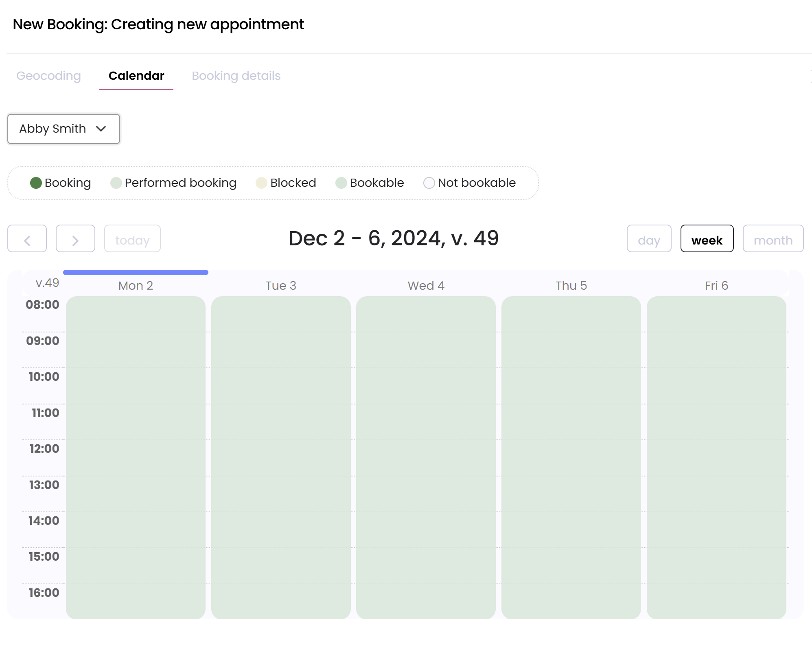Click the dark green Booking legend dot
The width and height of the screenshot is (812, 662).
pyautogui.click(x=36, y=183)
